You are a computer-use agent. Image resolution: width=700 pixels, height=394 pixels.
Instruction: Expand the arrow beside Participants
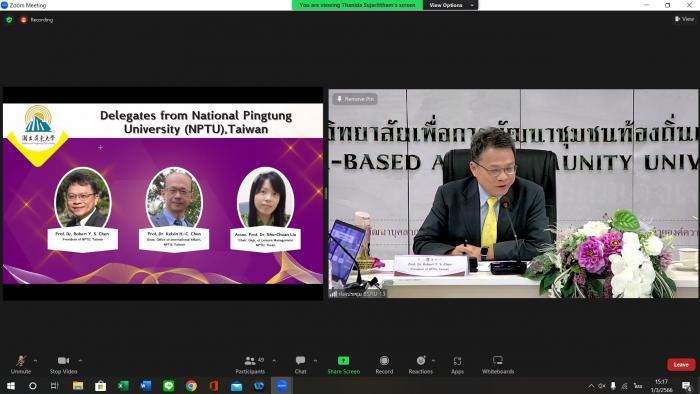(274, 361)
